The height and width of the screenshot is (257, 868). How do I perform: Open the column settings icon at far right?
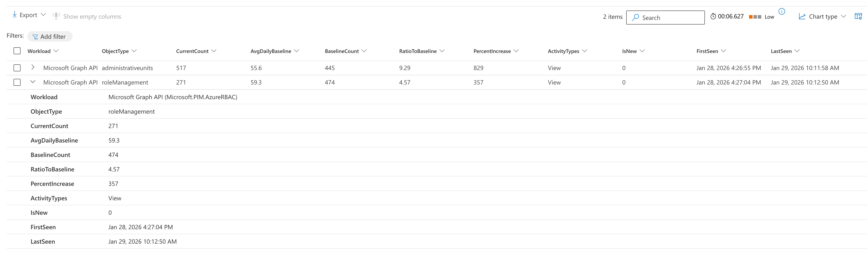[x=858, y=16]
